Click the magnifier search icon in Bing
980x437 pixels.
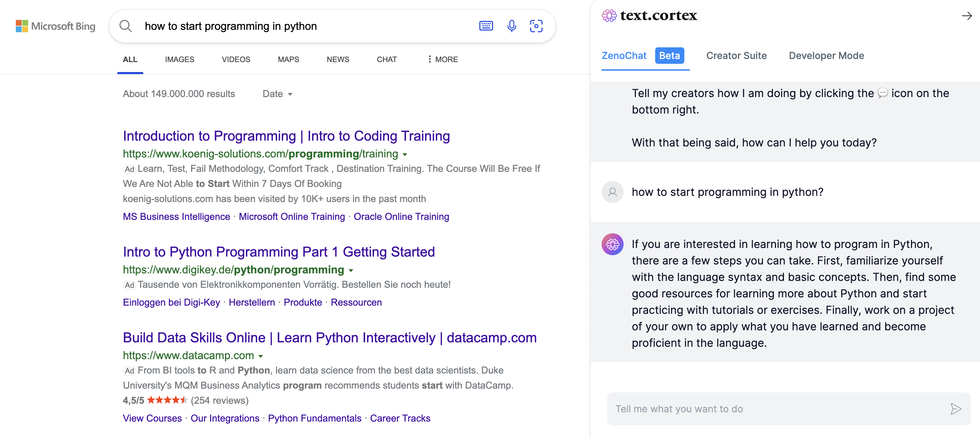126,26
